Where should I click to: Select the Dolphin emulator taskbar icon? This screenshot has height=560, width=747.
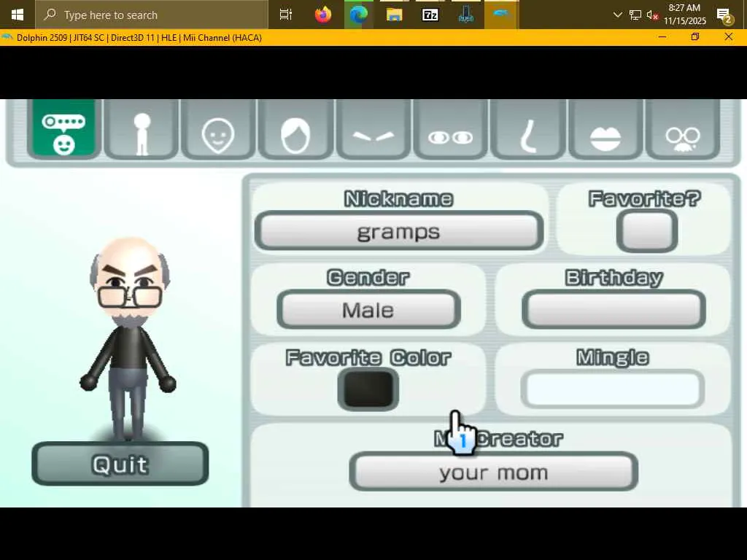coord(500,15)
